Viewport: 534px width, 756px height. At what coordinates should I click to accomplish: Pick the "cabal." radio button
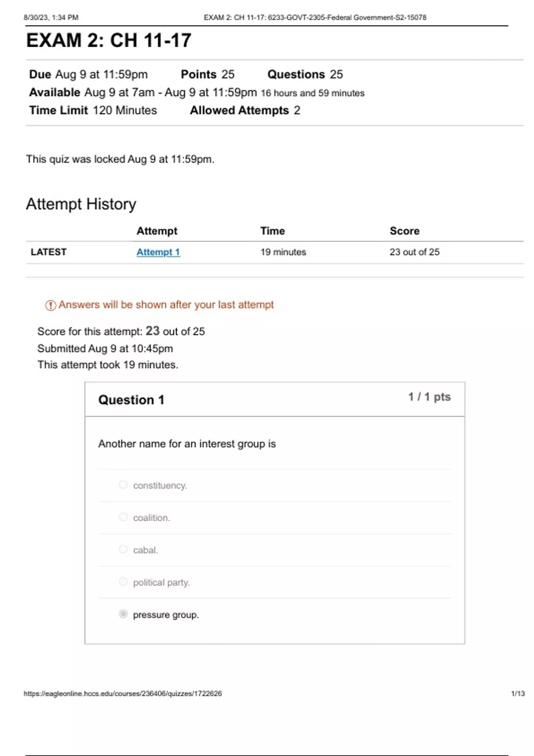pyautogui.click(x=123, y=550)
